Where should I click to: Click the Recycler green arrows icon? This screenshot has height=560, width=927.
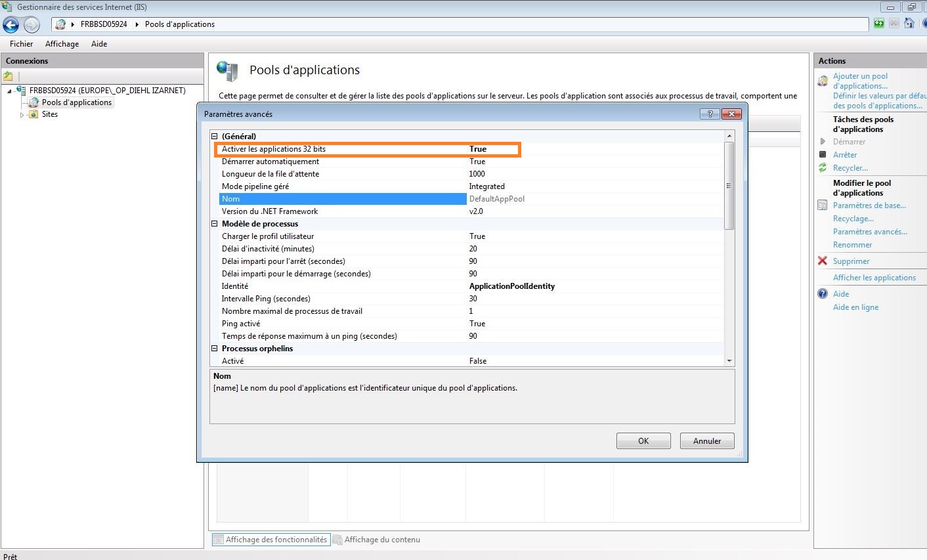pyautogui.click(x=823, y=168)
